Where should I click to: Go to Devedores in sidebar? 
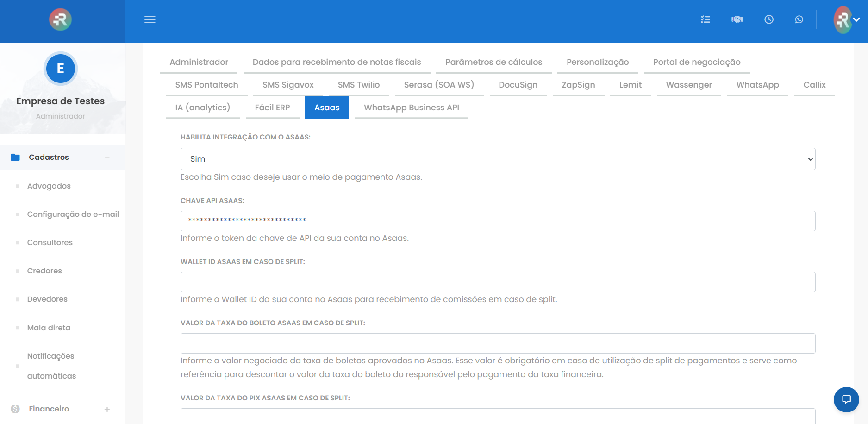tap(47, 299)
